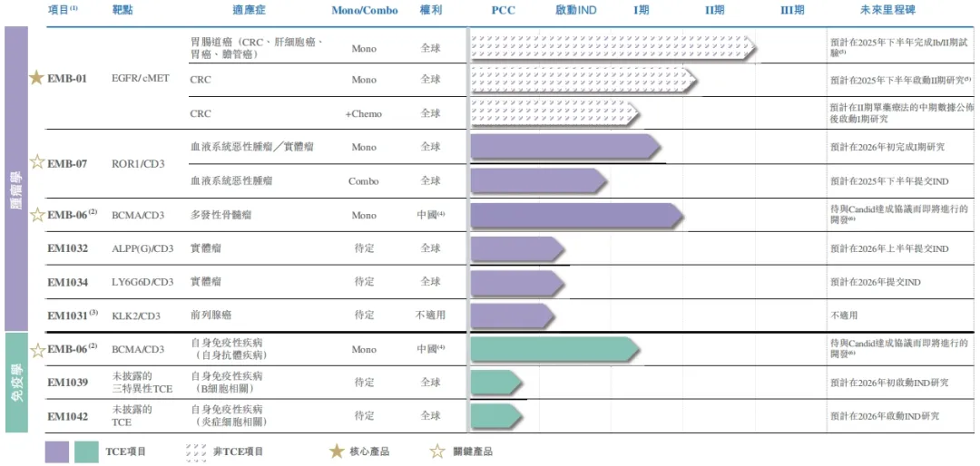Click the purple TCE legend swatch
The height and width of the screenshot is (466, 980).
pyautogui.click(x=57, y=452)
